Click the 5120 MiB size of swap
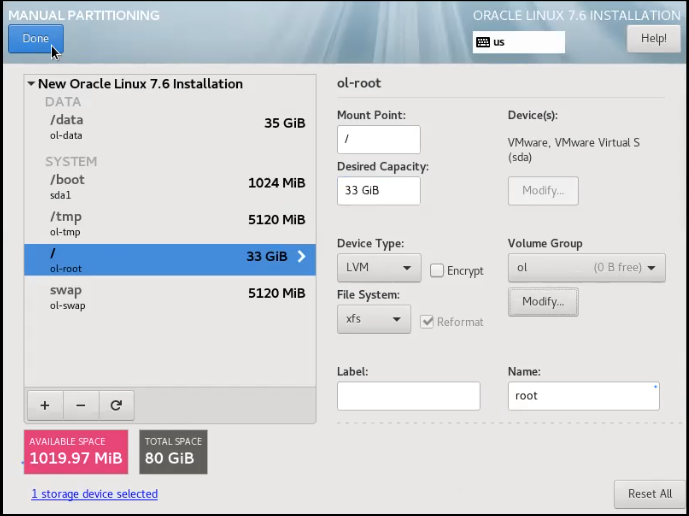Viewport: 689px width, 516px height. click(277, 293)
